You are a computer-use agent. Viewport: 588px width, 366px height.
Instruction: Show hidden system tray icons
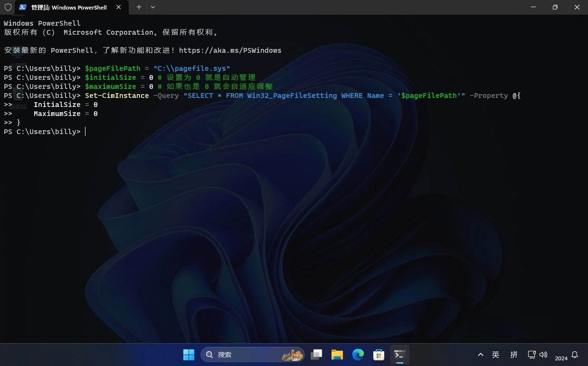(481, 355)
